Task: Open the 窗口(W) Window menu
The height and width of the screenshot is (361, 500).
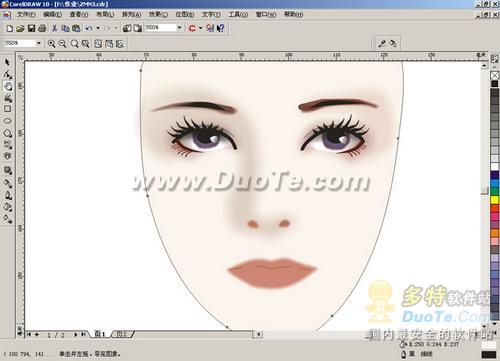Action: 266,14
